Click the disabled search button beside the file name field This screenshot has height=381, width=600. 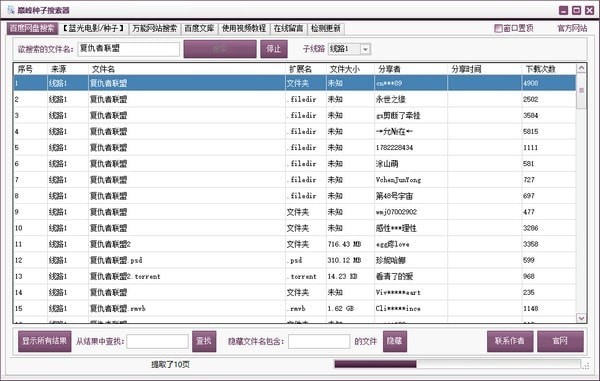pyautogui.click(x=220, y=49)
